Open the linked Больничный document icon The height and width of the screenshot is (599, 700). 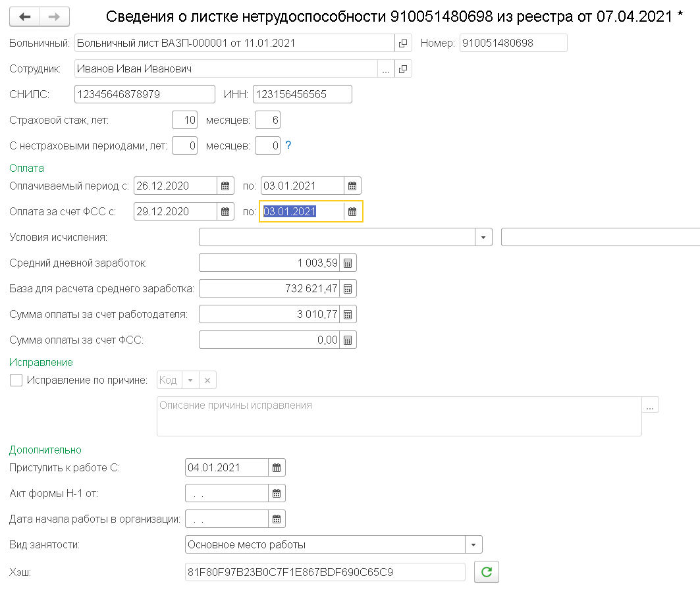tap(403, 43)
